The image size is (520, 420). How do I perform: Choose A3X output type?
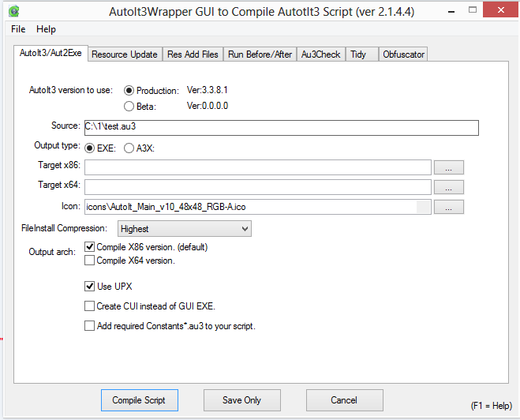coord(129,148)
